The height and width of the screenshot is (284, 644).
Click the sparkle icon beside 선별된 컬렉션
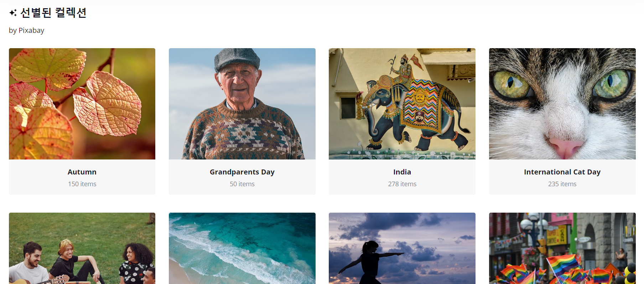pyautogui.click(x=13, y=13)
